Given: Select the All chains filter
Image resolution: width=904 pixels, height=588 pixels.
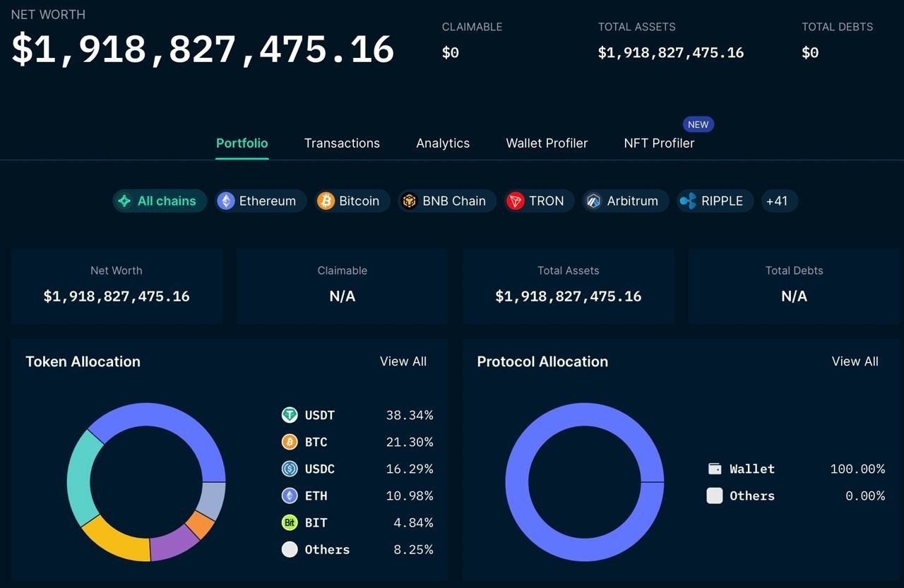Looking at the screenshot, I should (160, 201).
